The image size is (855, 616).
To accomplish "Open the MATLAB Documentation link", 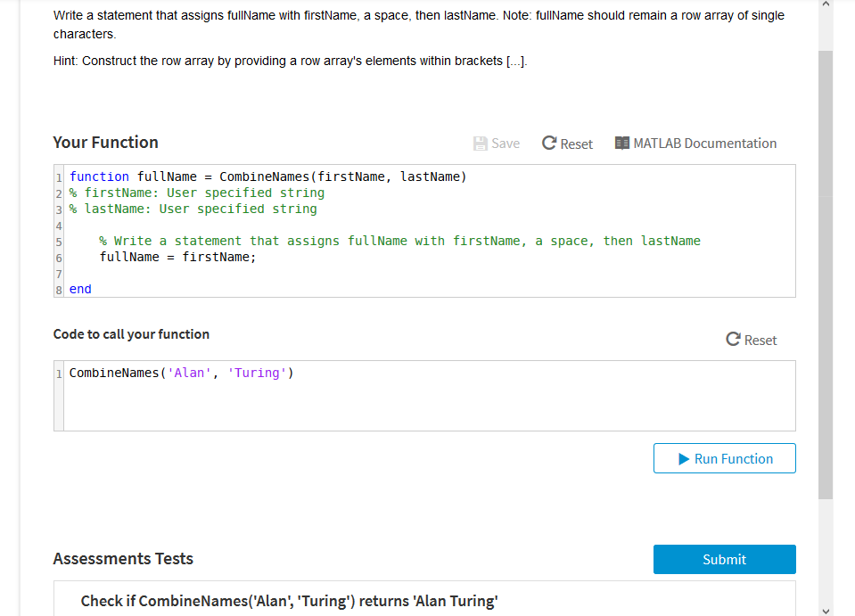I will tap(703, 143).
